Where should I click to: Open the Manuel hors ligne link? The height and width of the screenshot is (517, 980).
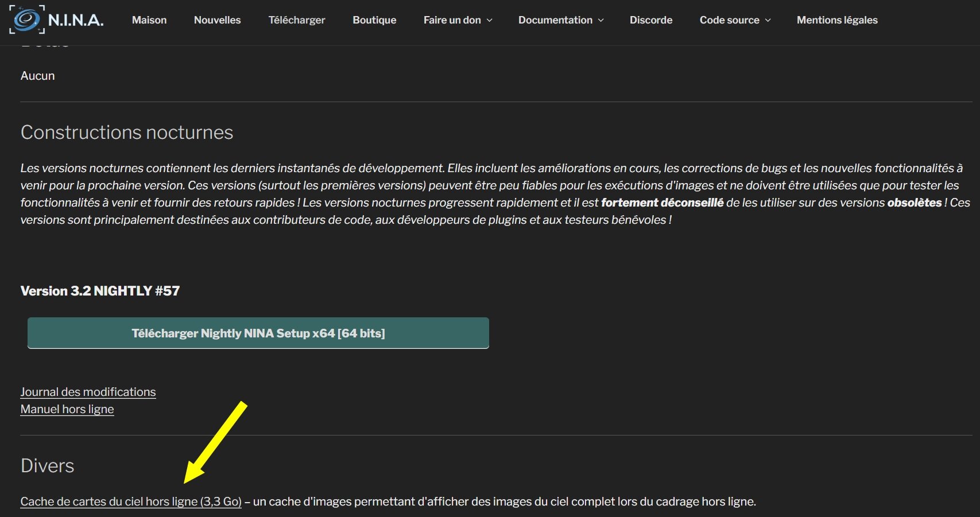(67, 409)
